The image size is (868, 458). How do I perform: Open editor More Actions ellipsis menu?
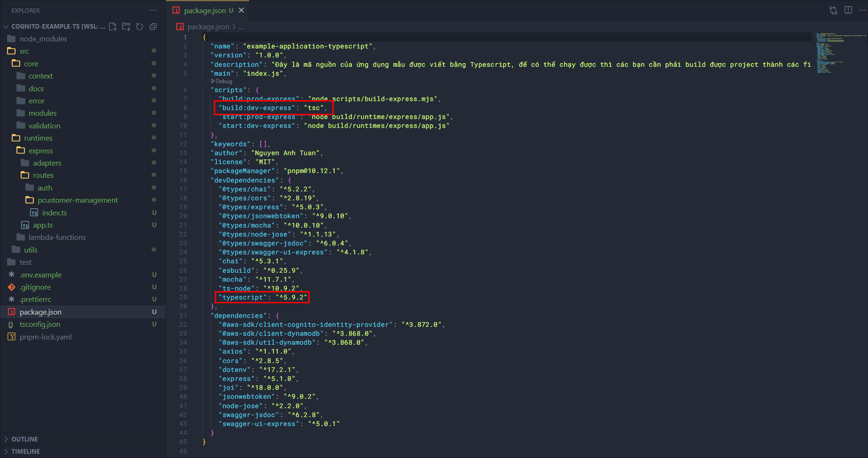[862, 10]
